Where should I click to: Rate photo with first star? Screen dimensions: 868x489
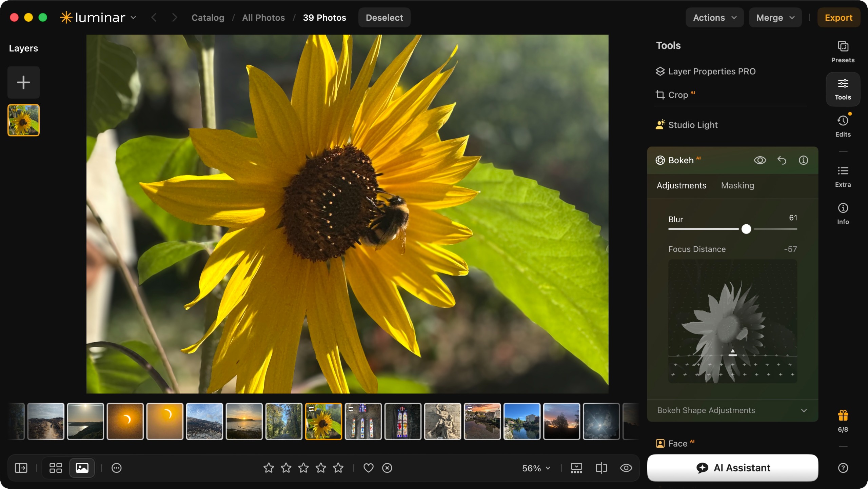269,468
